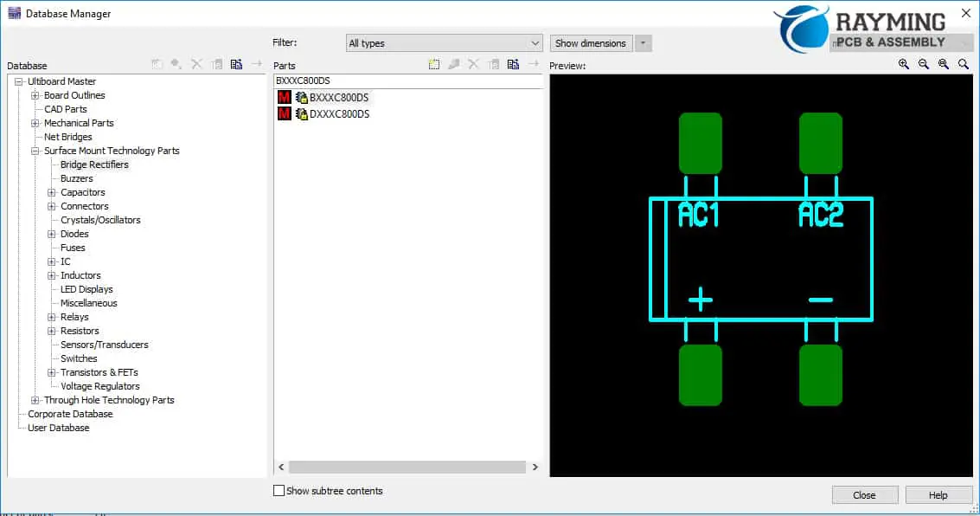Image resolution: width=980 pixels, height=516 pixels.
Task: Expand the Through Hole Technology Parts branch
Action: coord(34,400)
